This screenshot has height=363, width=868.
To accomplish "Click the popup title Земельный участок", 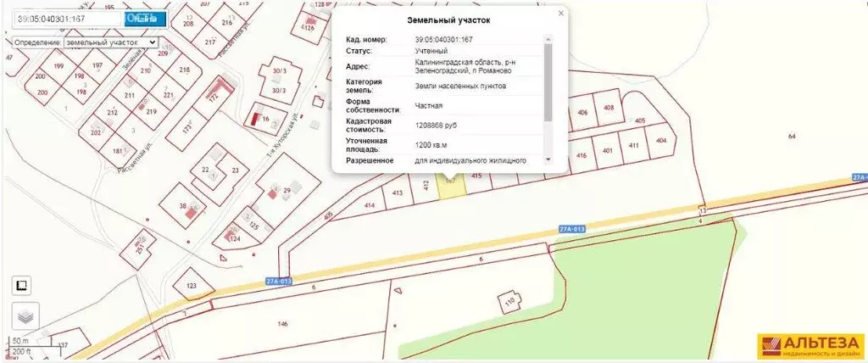I will [x=448, y=20].
